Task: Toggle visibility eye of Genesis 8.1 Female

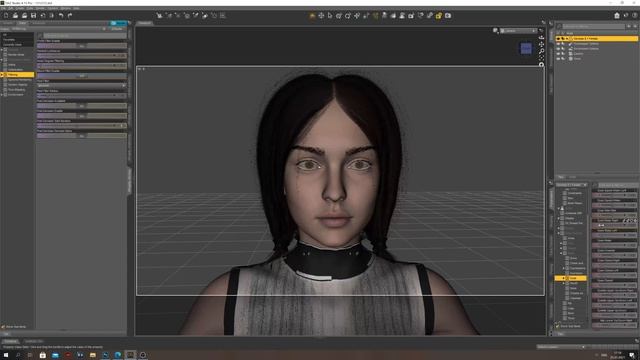Action: coord(558,39)
